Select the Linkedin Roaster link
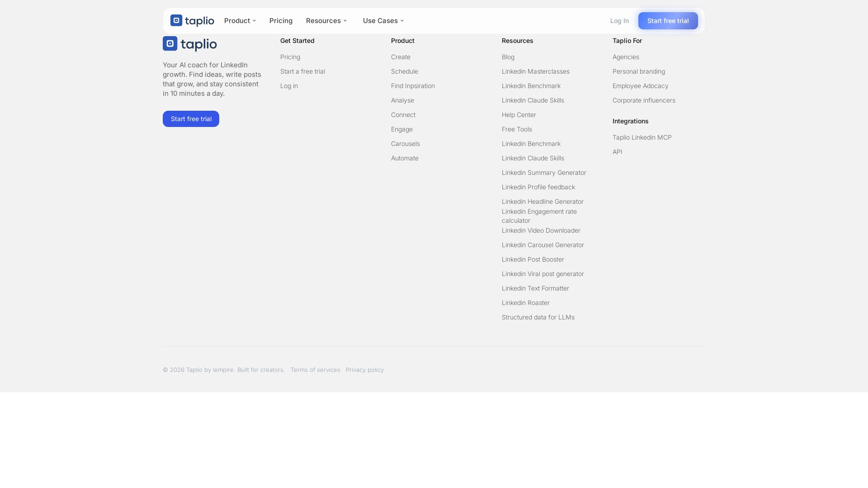868x488 pixels. pos(526,303)
